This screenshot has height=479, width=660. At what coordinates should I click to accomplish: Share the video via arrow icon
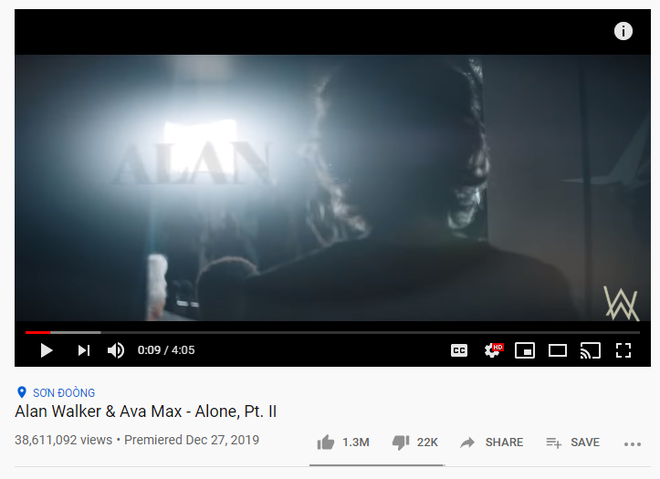click(x=467, y=442)
